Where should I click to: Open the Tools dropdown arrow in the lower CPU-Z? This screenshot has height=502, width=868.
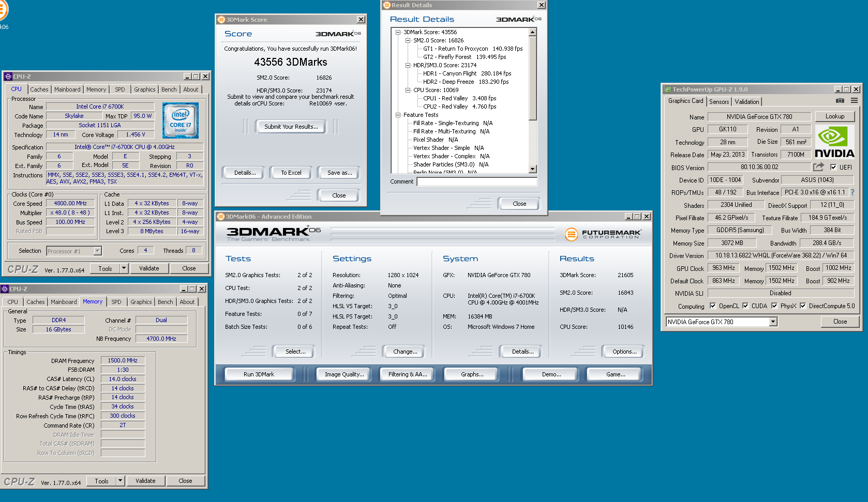click(x=120, y=481)
